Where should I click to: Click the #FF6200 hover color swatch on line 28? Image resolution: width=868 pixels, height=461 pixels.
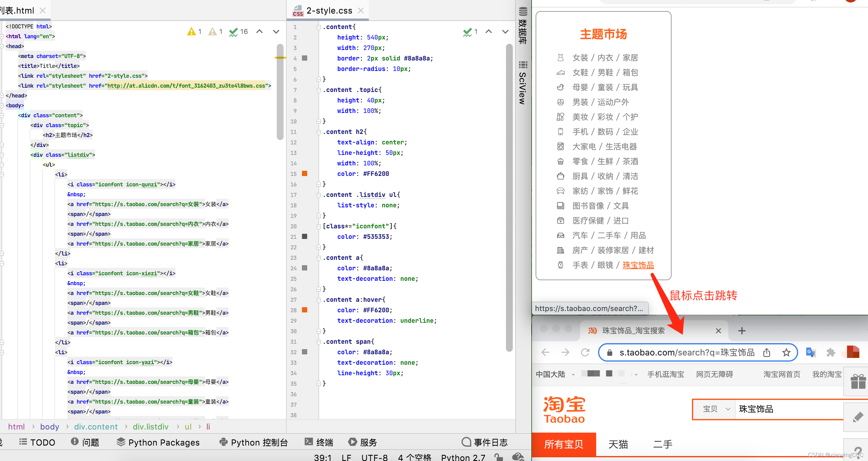(x=305, y=310)
